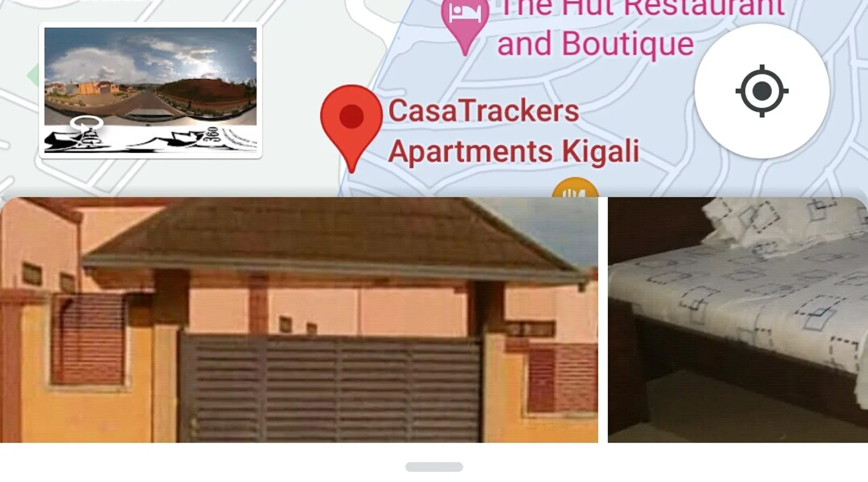
Task: Tap the orange restaurant pin peeking above photos
Action: pyautogui.click(x=575, y=188)
